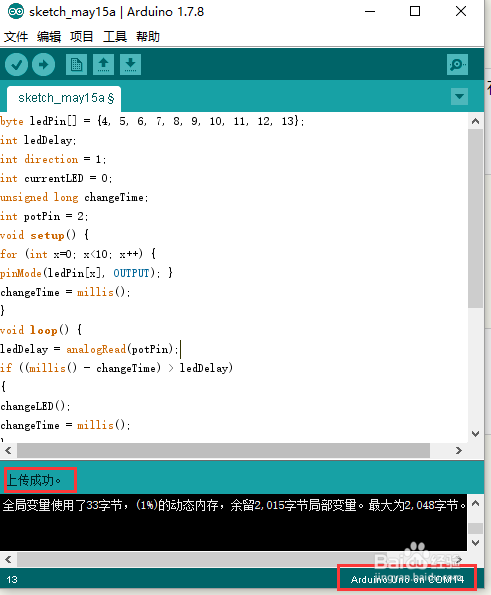Open the 编辑 menu
Viewport: 491px width, 595px height.
coord(49,37)
